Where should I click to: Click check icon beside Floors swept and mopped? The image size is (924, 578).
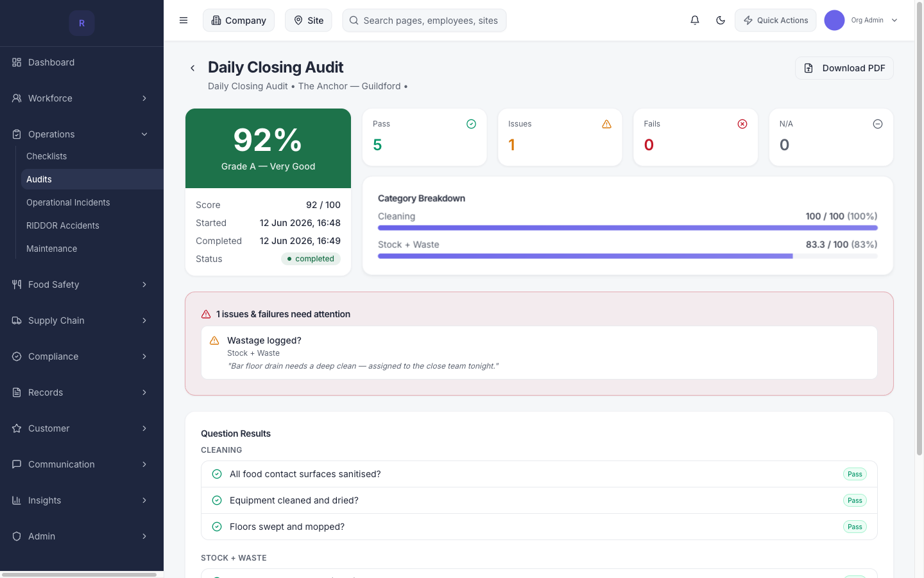click(x=217, y=527)
